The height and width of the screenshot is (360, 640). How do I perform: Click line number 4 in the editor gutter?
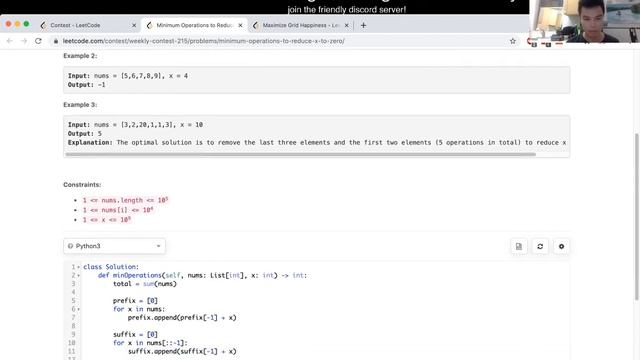[73, 292]
